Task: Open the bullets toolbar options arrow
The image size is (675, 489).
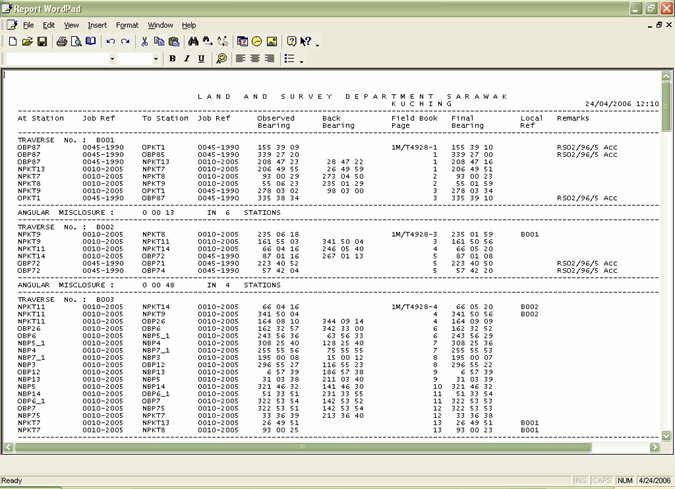Action: click(302, 60)
